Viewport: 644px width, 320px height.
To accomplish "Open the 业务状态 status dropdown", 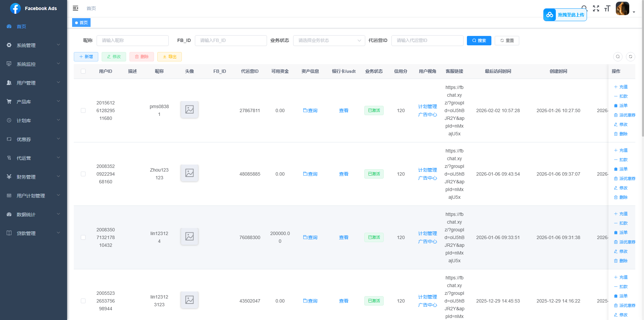I will [329, 41].
